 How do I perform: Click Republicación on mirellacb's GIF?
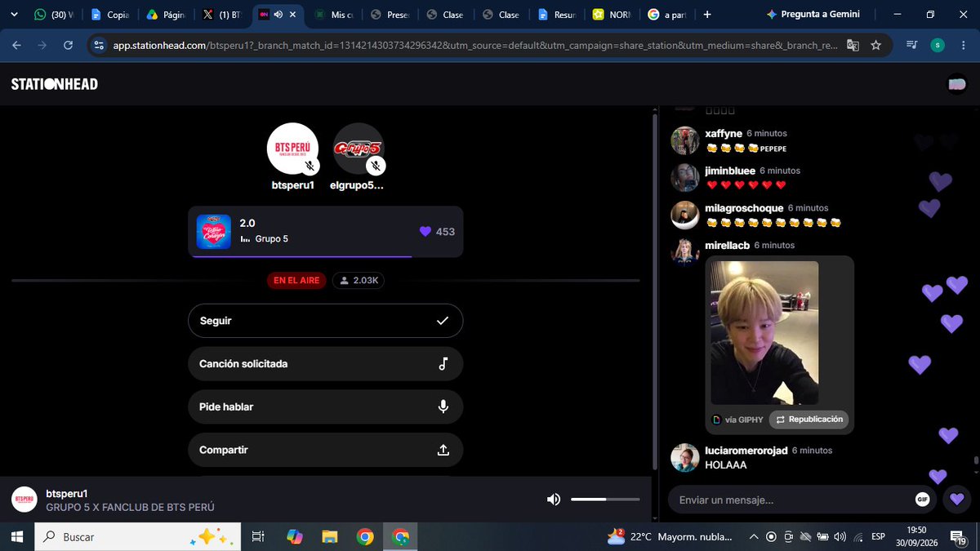[808, 420]
